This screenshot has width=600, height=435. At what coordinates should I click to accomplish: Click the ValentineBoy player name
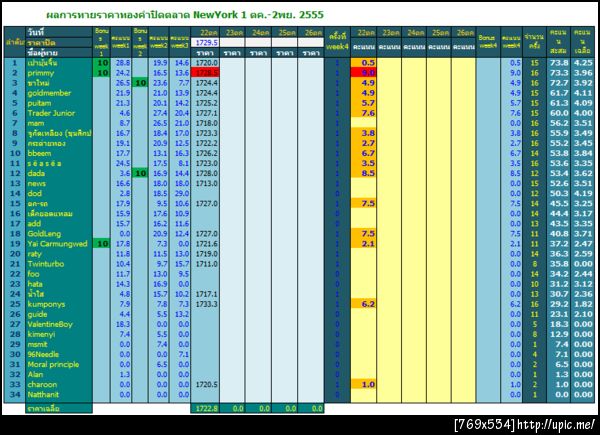50,324
